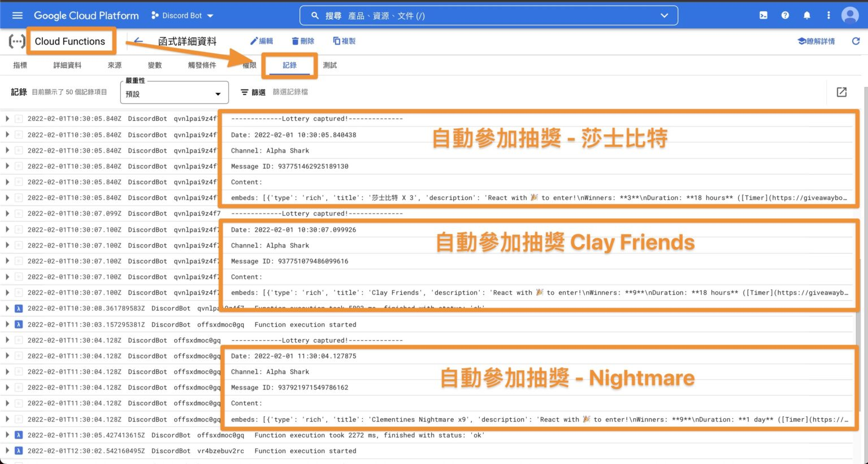Screen dimensions: 868x464
Task: Switch to the 記錄 logs tab
Action: tap(290, 65)
